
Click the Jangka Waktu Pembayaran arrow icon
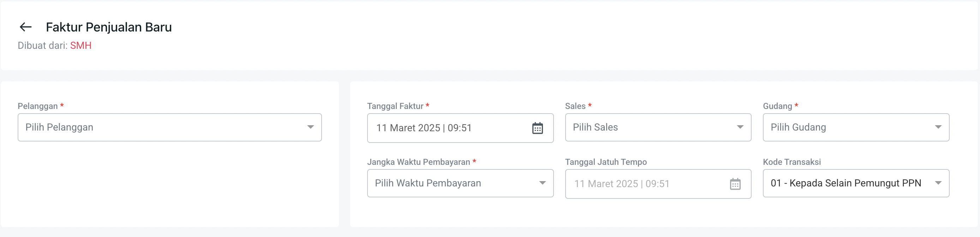[x=543, y=183]
